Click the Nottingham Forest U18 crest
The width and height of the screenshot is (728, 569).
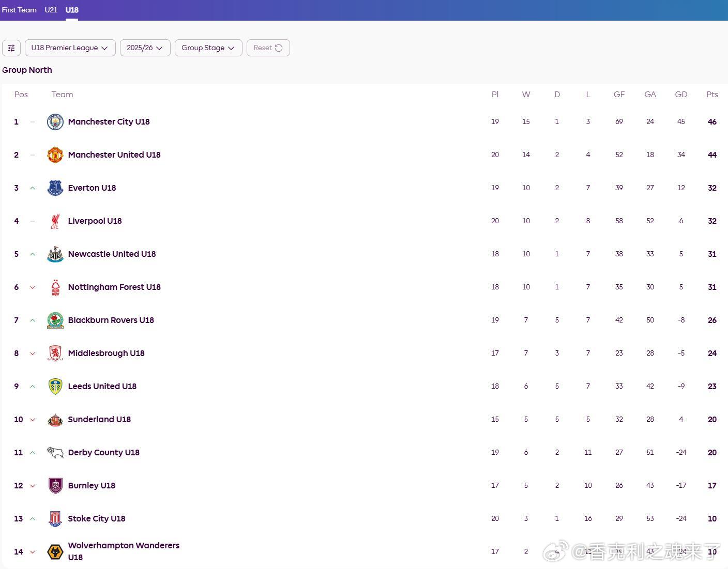pyautogui.click(x=55, y=287)
